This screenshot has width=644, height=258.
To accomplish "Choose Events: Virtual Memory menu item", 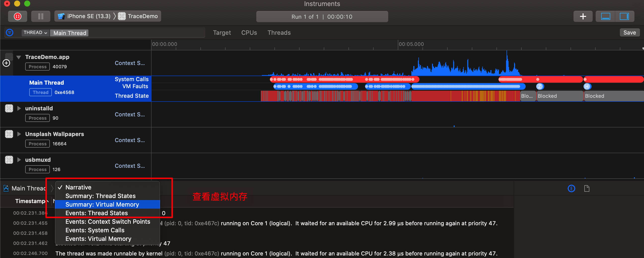I will [108, 239].
